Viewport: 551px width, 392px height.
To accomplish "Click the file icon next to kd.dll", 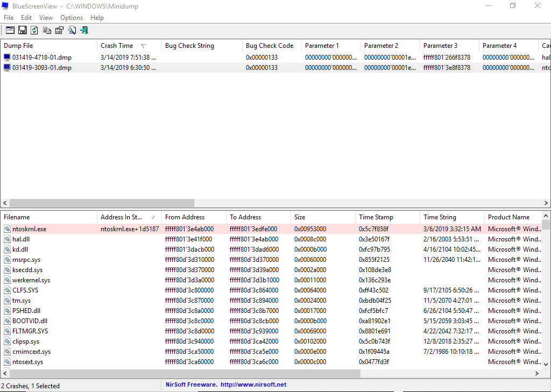I will tap(7, 250).
